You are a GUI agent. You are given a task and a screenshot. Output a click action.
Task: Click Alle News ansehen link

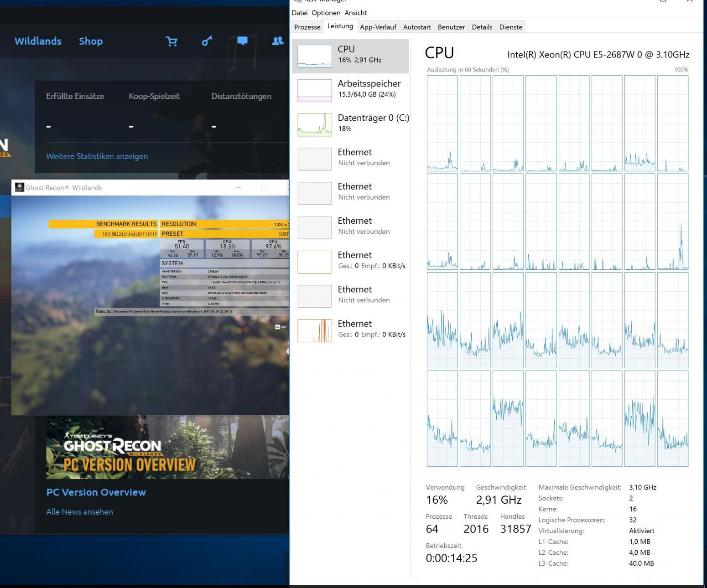point(79,511)
